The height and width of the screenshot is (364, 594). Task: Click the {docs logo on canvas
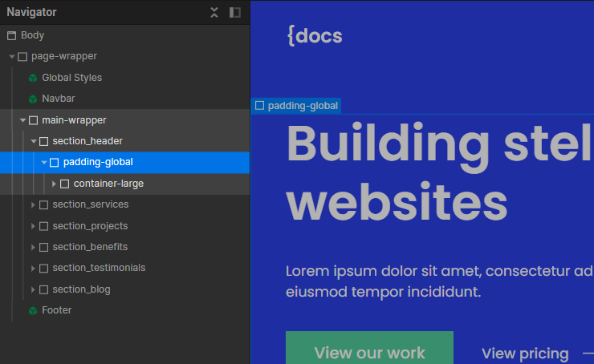(x=315, y=36)
